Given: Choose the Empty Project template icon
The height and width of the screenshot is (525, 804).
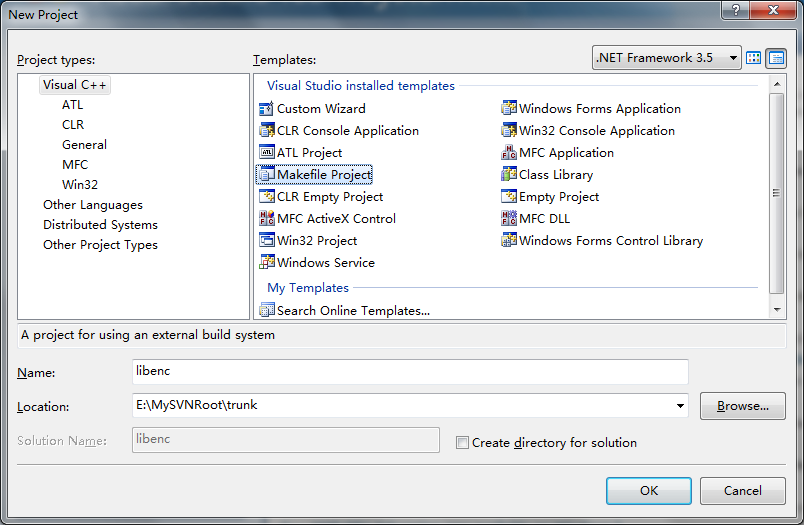Looking at the screenshot, I should coord(509,197).
